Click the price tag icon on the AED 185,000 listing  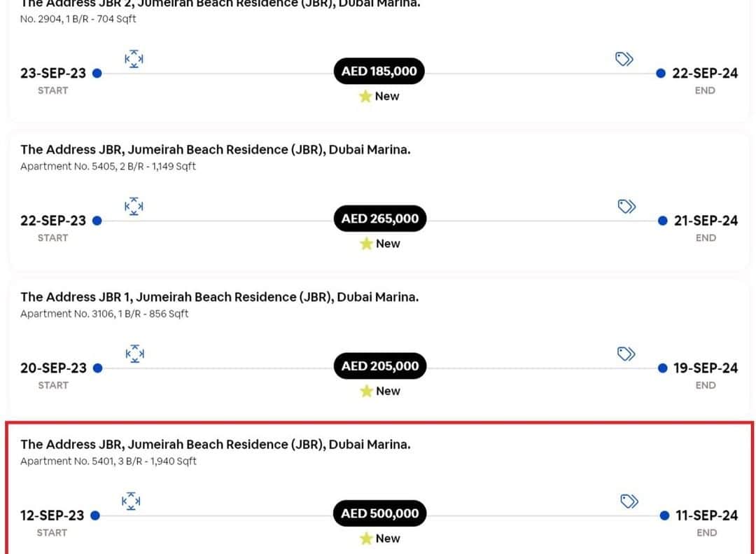(x=624, y=59)
